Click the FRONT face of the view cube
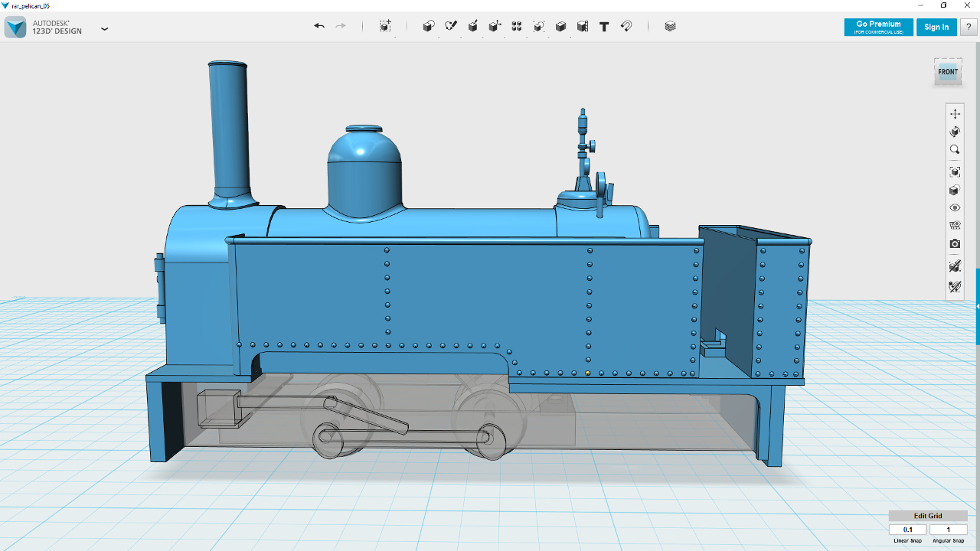 tap(948, 72)
